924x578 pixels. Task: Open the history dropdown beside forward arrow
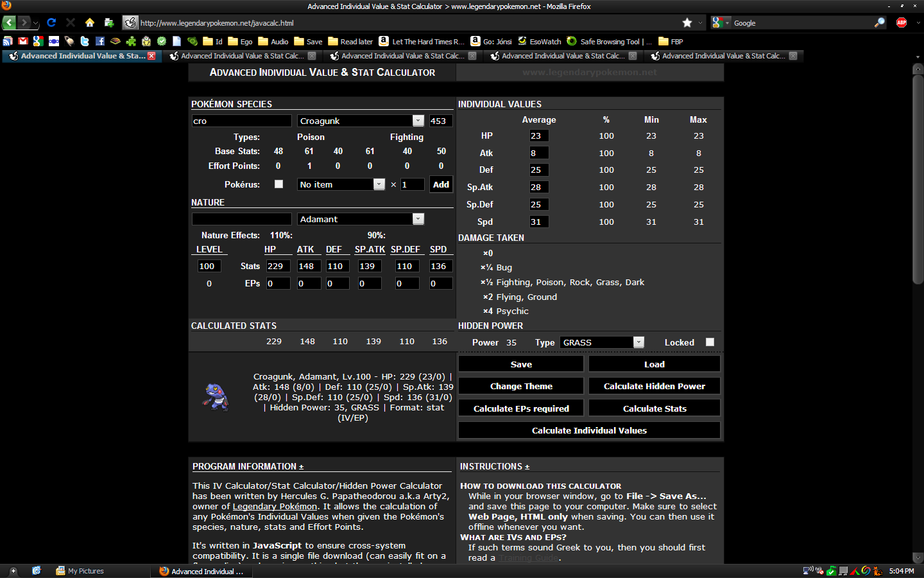pos(36,23)
